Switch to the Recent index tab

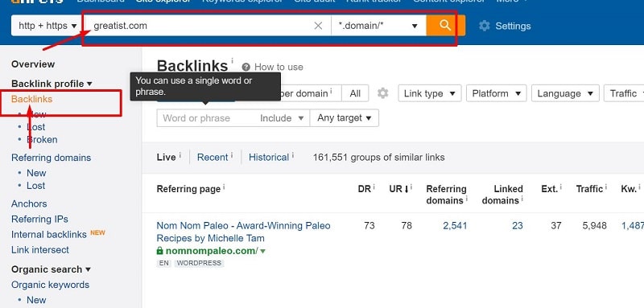(x=213, y=158)
